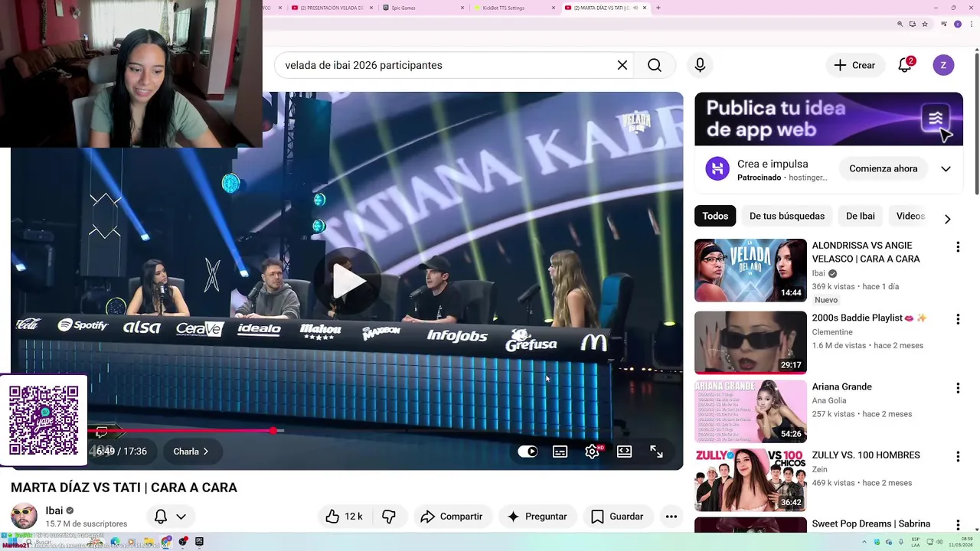Click the video title MARTA DÍAZ VS TATI
Image resolution: width=980 pixels, height=551 pixels.
pos(124,487)
